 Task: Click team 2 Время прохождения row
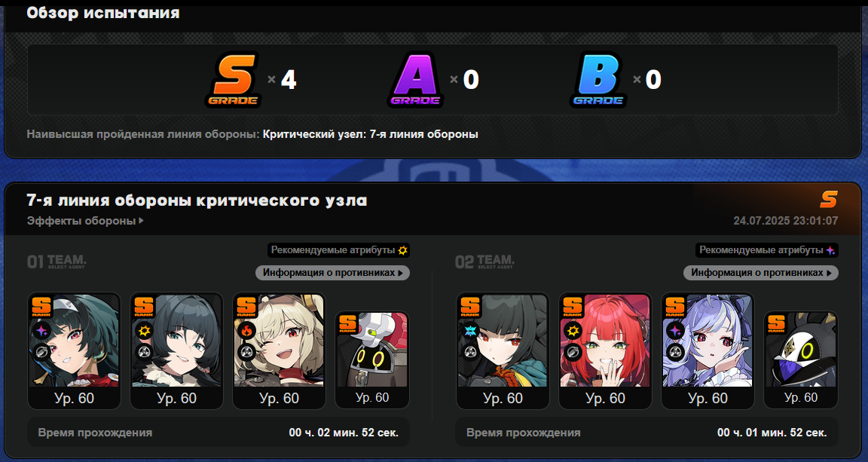(646, 432)
